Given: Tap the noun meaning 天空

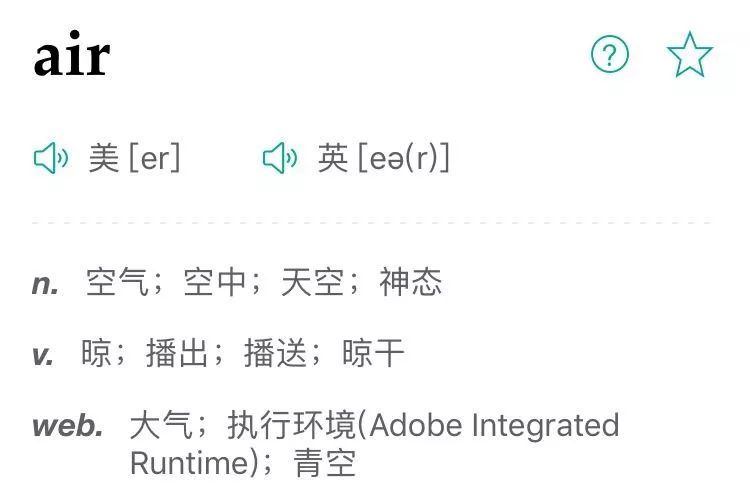Looking at the screenshot, I should point(312,282).
